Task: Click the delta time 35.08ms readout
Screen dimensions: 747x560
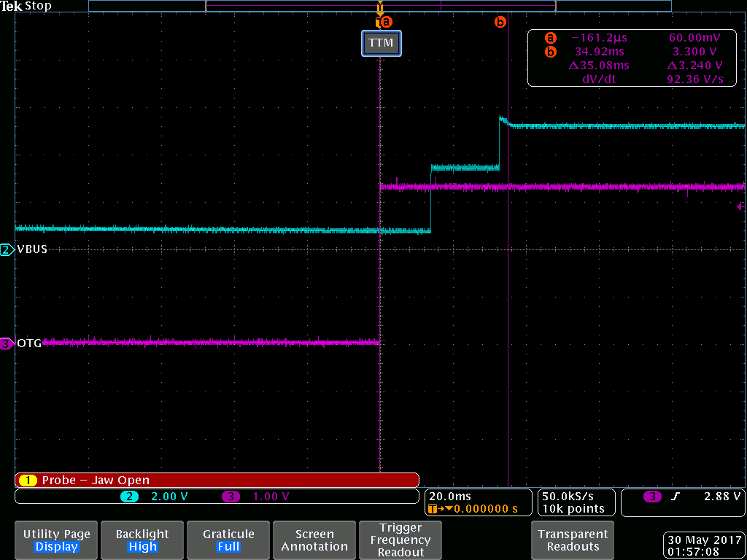Action: click(599, 65)
